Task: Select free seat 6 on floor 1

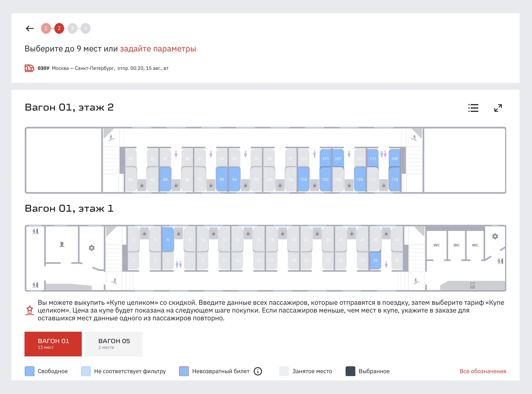Action: click(x=168, y=240)
